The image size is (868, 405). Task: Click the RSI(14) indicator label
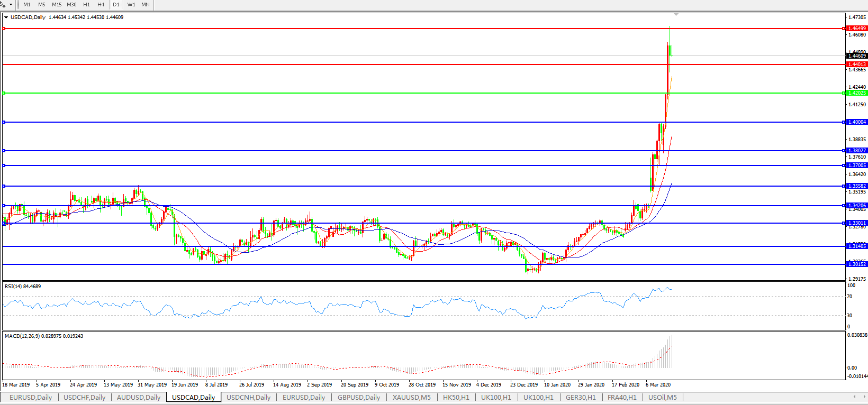pos(22,287)
